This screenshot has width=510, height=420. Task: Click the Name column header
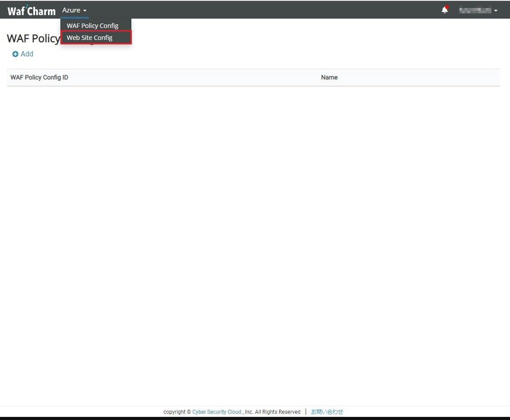coord(329,77)
